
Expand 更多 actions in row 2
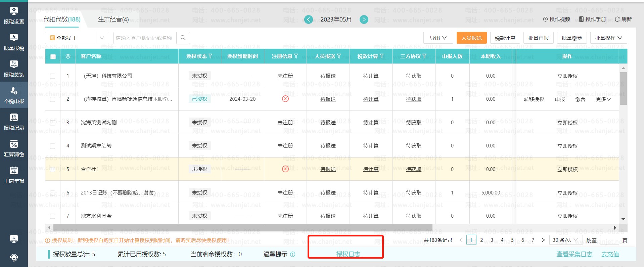click(603, 99)
